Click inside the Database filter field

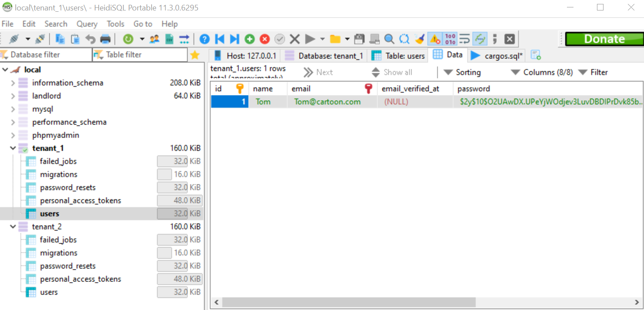click(46, 55)
